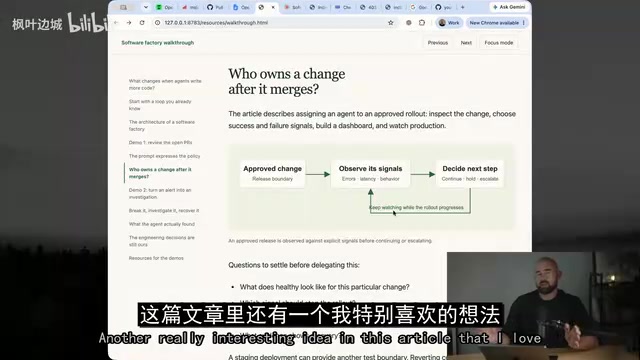
Task: Click 'Questions to settle before delegating this:' text
Action: pos(293,265)
